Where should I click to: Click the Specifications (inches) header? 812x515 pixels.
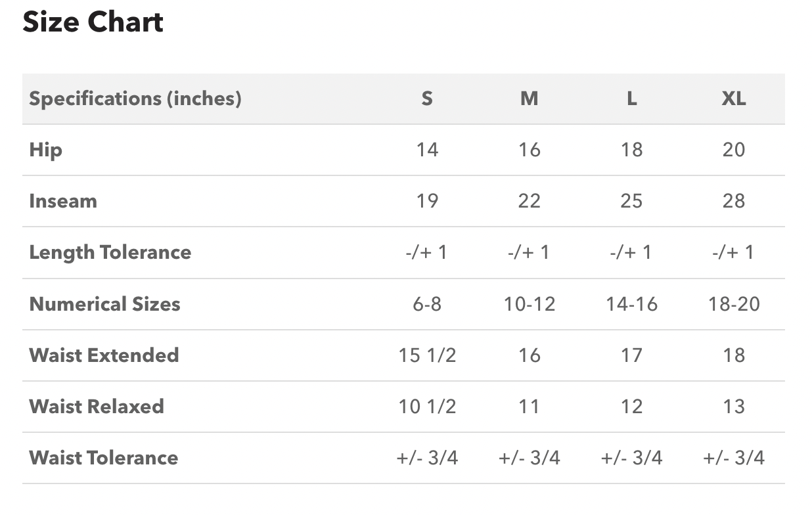[135, 99]
